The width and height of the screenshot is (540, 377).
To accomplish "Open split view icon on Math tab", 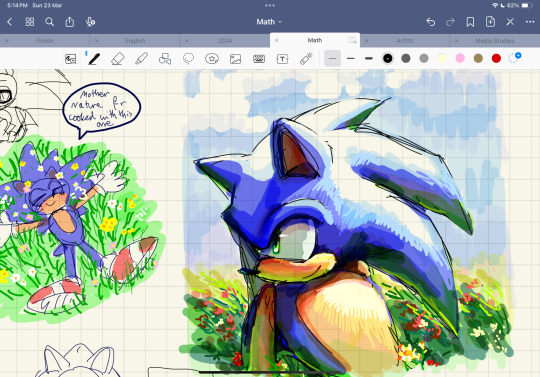I will pyautogui.click(x=352, y=40).
